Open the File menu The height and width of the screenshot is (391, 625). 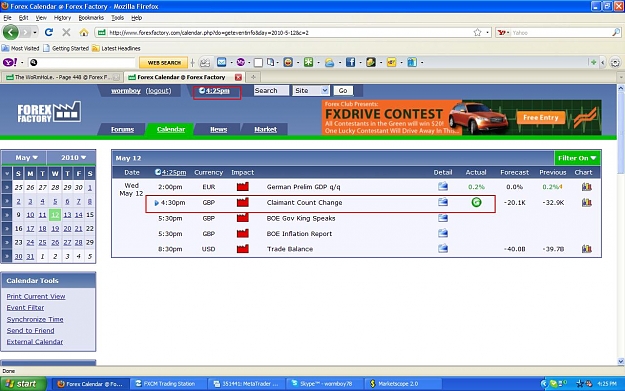tap(8, 18)
